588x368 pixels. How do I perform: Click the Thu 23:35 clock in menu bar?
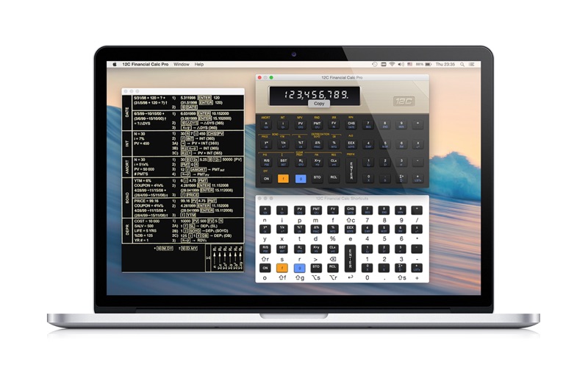pyautogui.click(x=445, y=65)
